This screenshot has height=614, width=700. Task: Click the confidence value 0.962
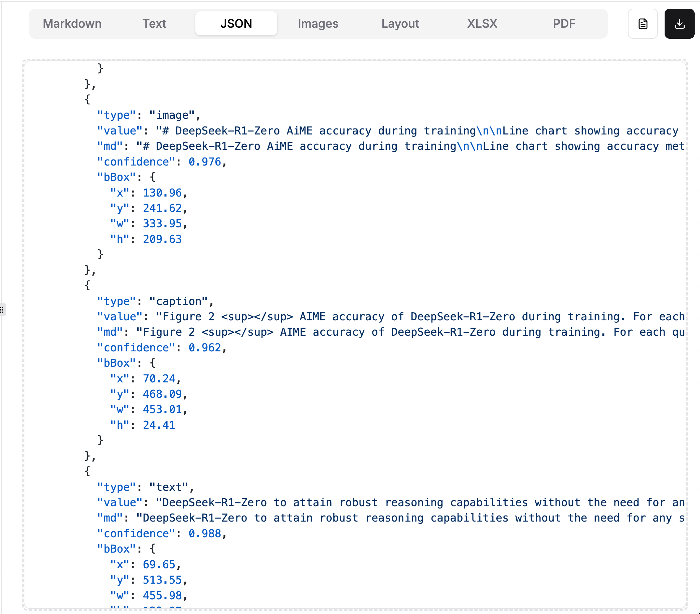pos(204,348)
